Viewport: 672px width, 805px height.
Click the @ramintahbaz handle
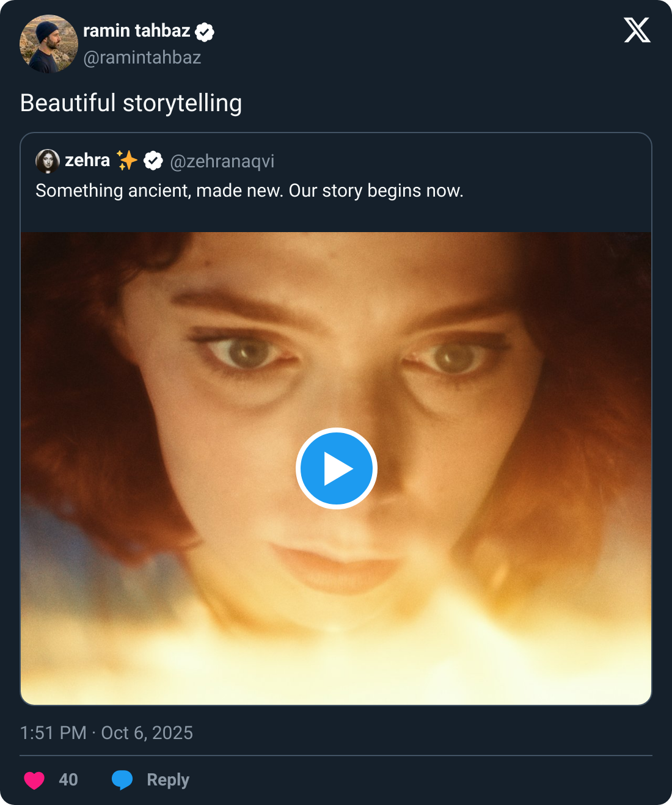(142, 57)
